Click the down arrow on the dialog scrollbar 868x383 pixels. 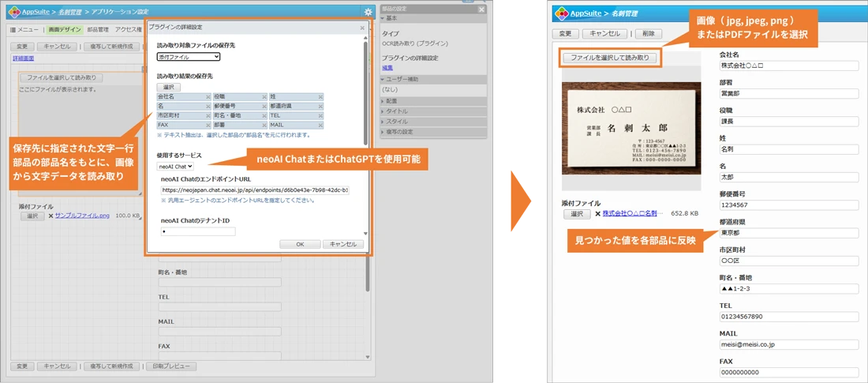(x=365, y=234)
